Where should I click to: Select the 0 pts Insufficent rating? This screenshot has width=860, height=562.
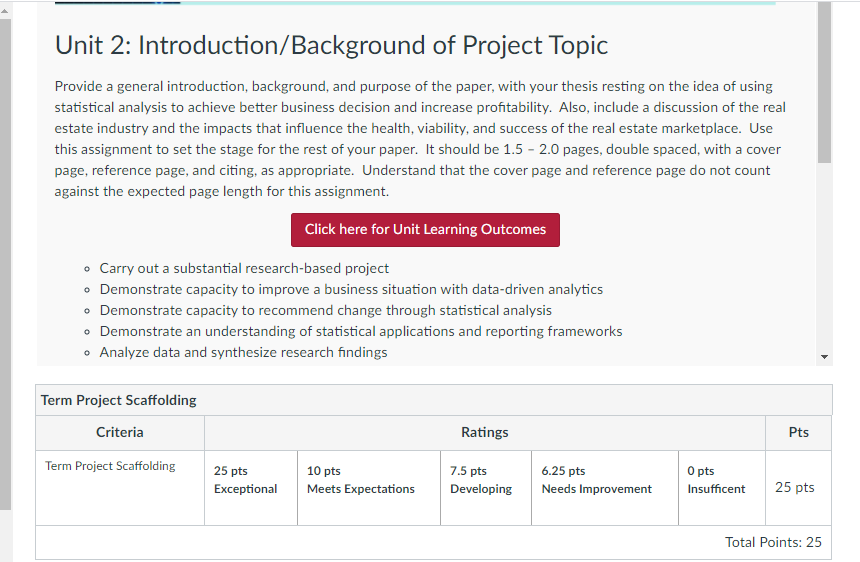[x=722, y=488]
